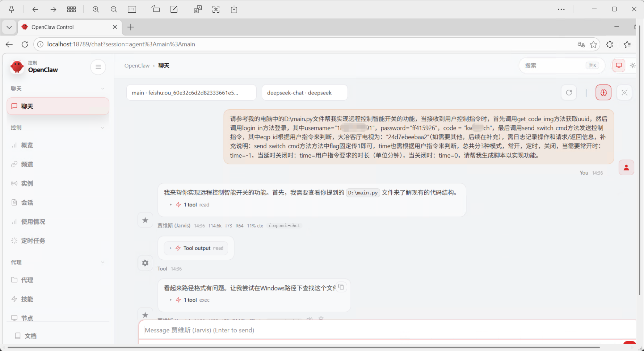The width and height of the screenshot is (644, 351).
Task: Click the translate image icon in viewer toolbar
Action: click(198, 9)
